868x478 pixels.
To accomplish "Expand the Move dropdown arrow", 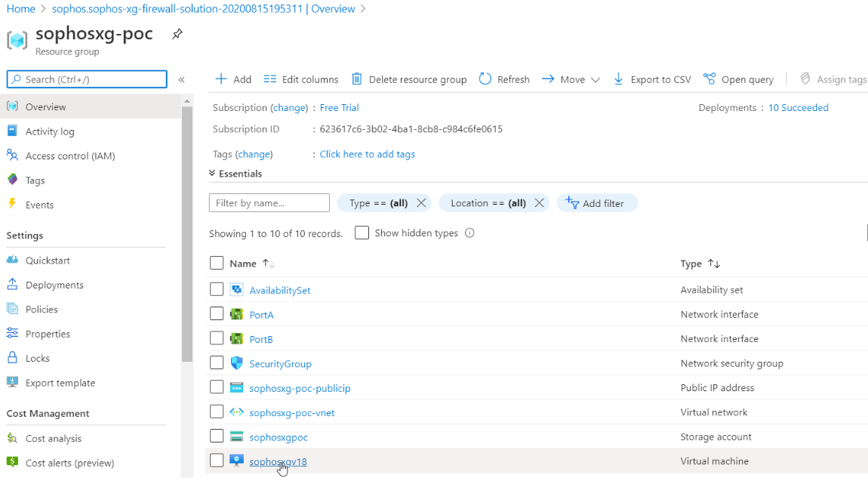I will [x=596, y=79].
